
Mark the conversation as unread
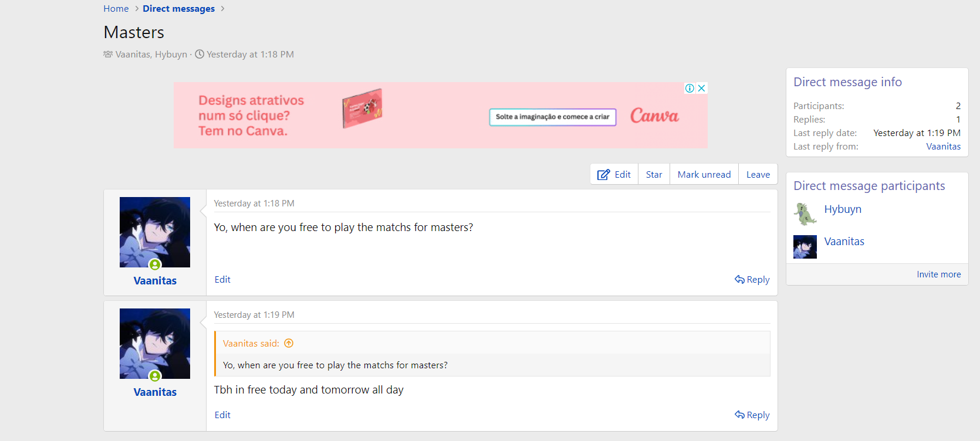click(x=704, y=175)
